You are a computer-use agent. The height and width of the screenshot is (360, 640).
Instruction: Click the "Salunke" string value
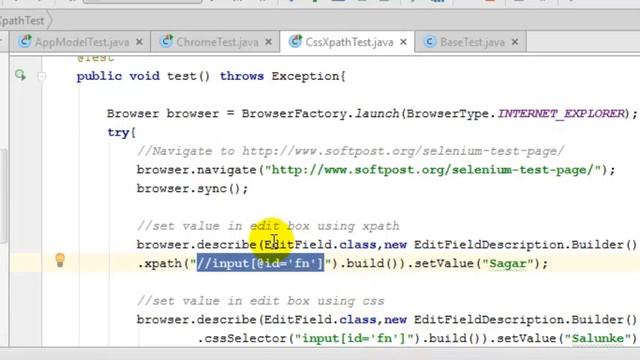point(598,338)
